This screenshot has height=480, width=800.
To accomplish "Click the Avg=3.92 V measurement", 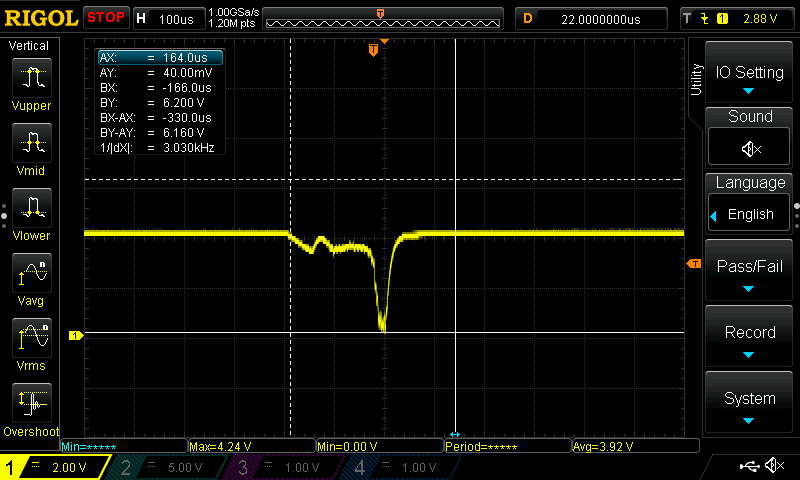I will (636, 446).
